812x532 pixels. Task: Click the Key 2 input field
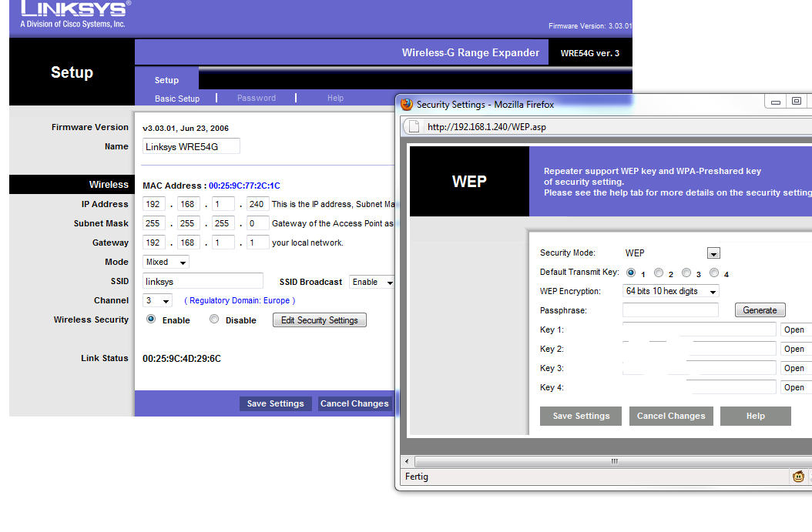(x=699, y=348)
